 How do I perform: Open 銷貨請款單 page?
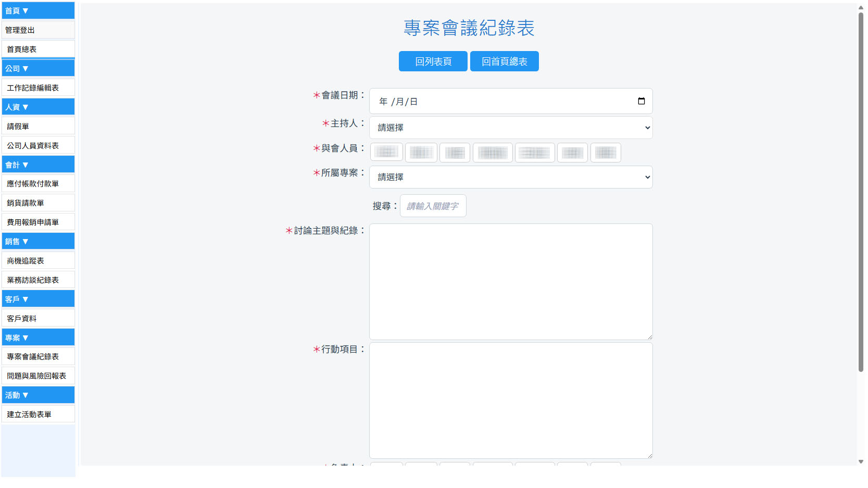coord(38,203)
